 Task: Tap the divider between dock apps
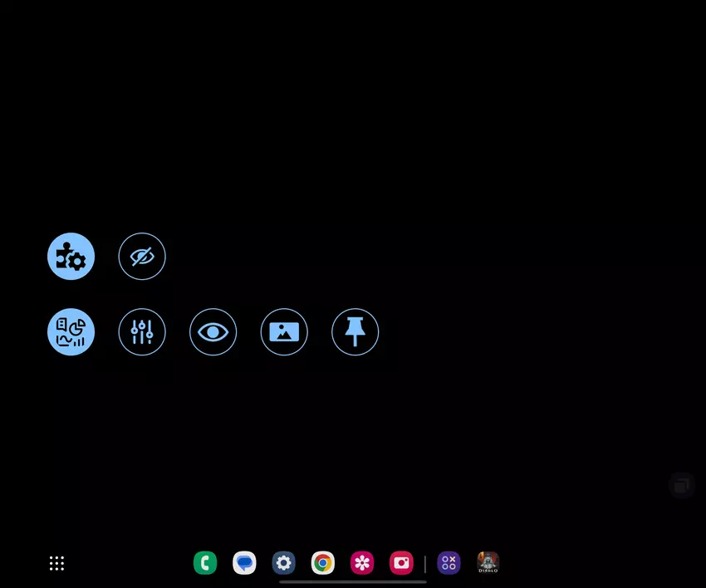[425, 563]
